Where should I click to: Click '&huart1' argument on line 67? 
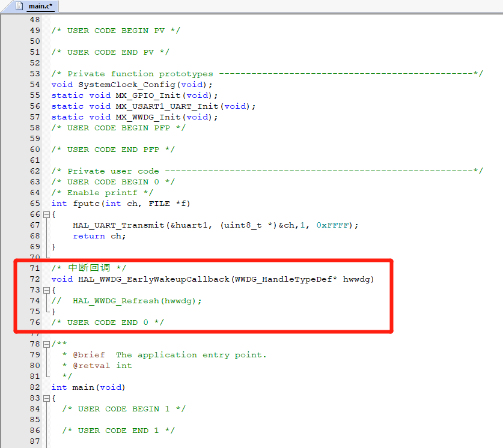coord(189,225)
